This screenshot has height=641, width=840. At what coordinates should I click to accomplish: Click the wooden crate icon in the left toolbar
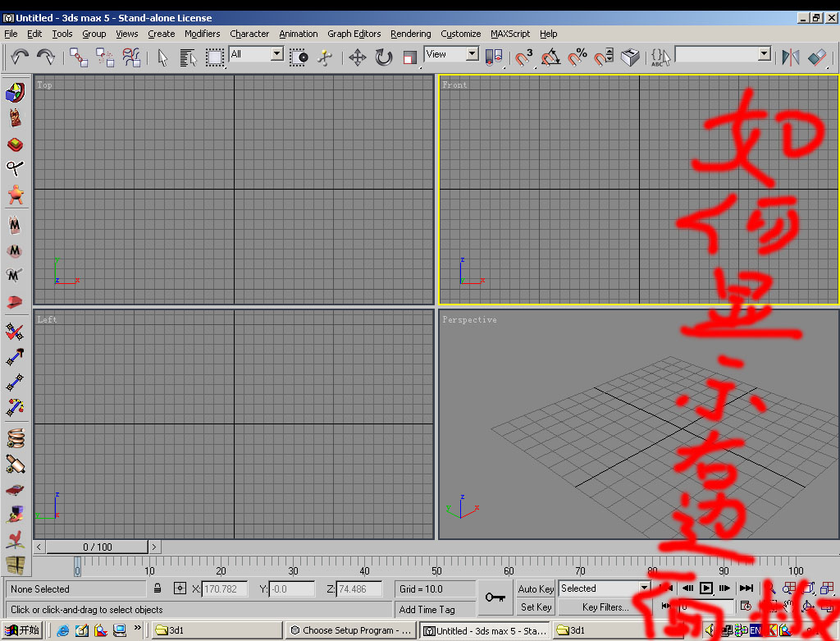coord(15,565)
